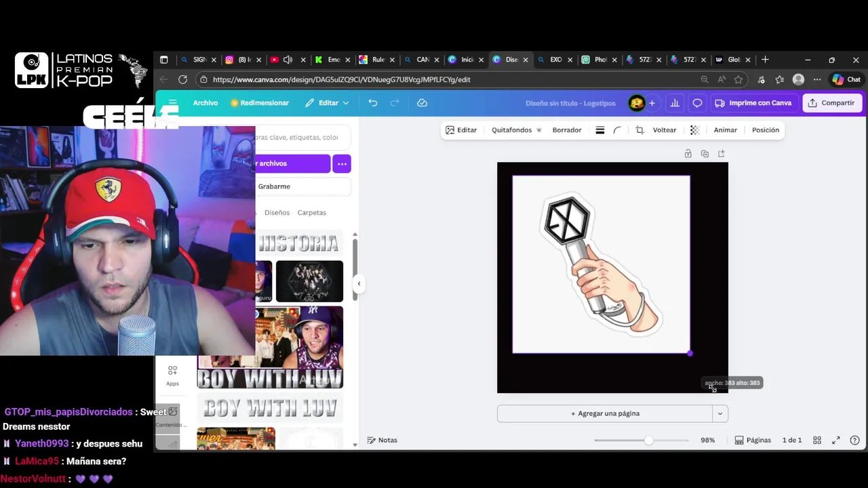
Task: Open the browser tab actions icon
Action: (x=163, y=60)
